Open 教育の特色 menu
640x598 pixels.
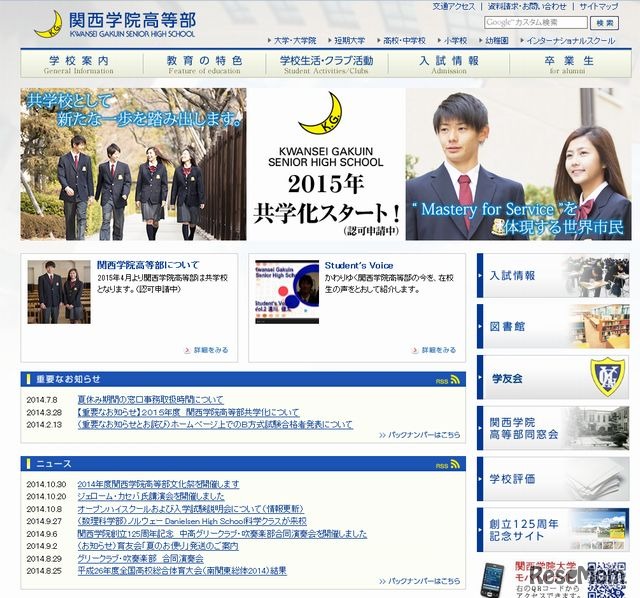[x=204, y=64]
